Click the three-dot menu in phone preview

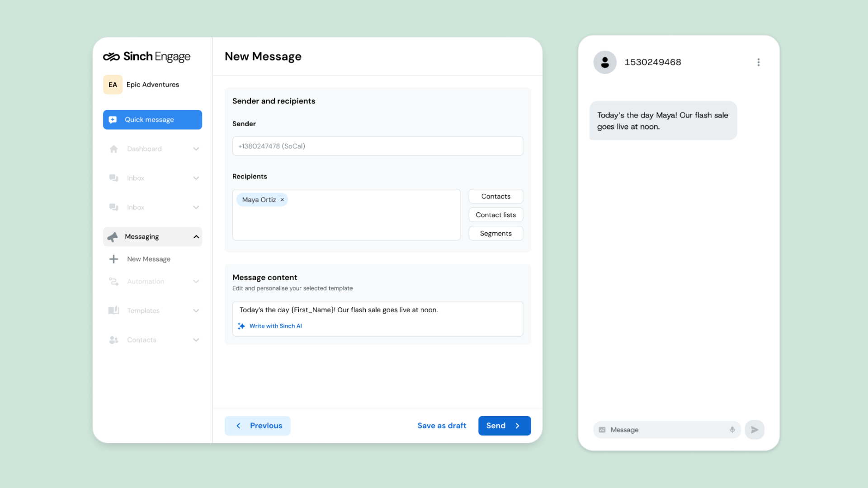tap(759, 62)
